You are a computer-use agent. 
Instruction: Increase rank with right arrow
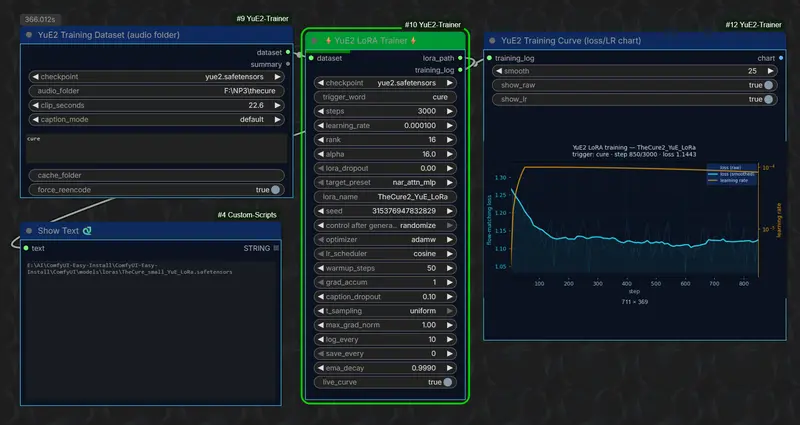point(449,140)
